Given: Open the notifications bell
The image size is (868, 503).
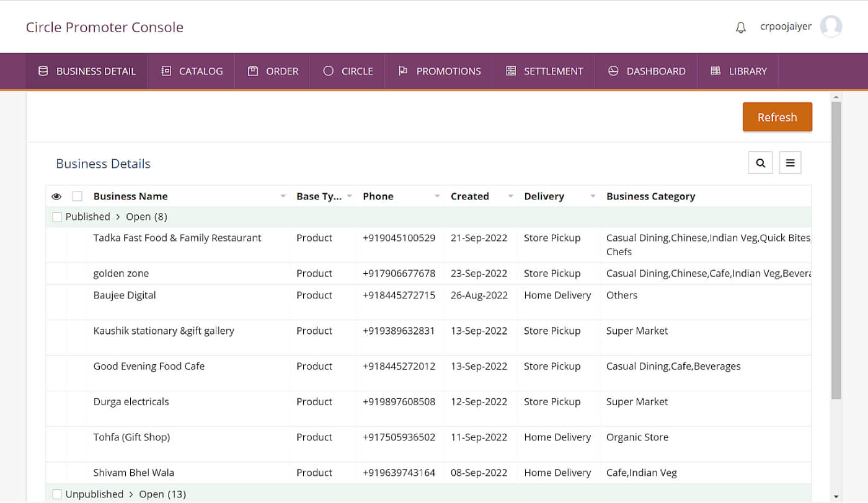Looking at the screenshot, I should click(740, 27).
